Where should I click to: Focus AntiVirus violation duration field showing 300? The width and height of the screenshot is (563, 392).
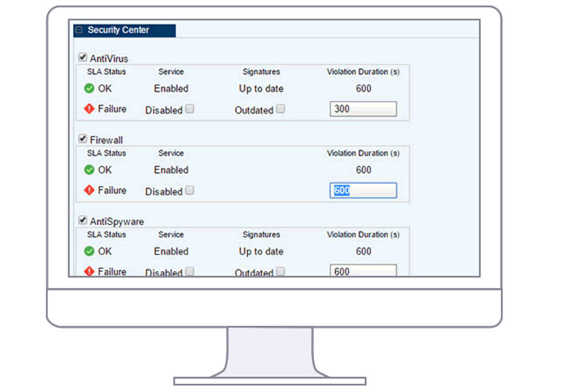(x=363, y=108)
